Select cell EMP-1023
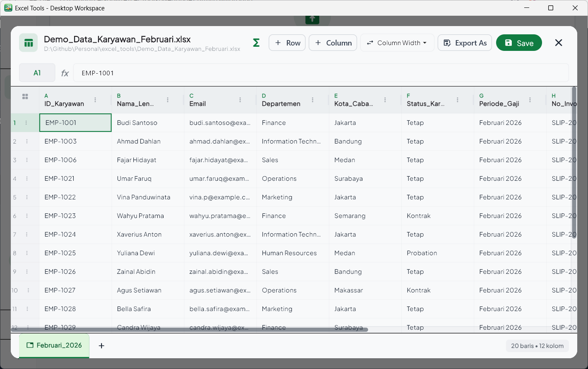Screen dimensions: 588x369 [x=75, y=216]
